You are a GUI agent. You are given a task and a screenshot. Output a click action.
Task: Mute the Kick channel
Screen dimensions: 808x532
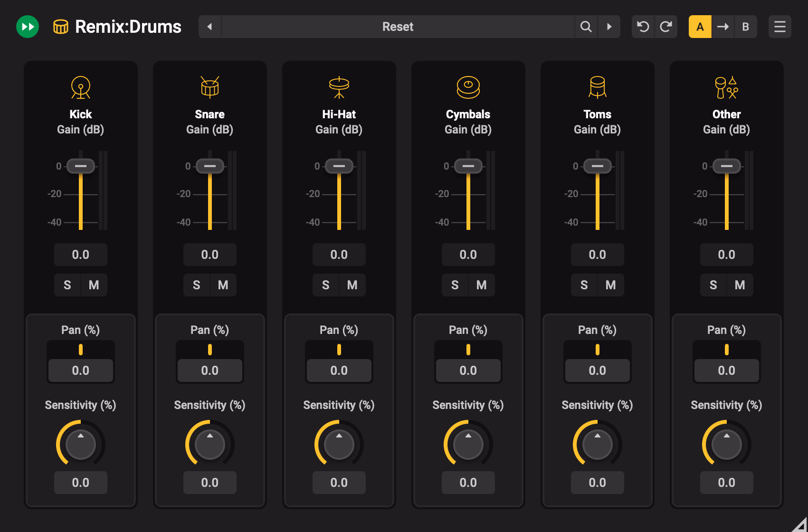(x=94, y=285)
